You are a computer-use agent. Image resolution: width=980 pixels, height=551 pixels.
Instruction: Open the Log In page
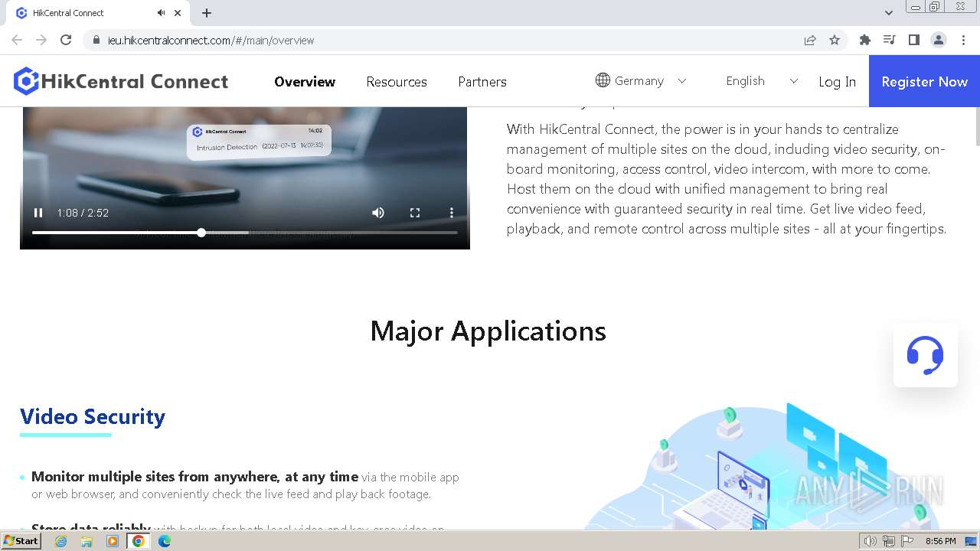click(x=837, y=82)
